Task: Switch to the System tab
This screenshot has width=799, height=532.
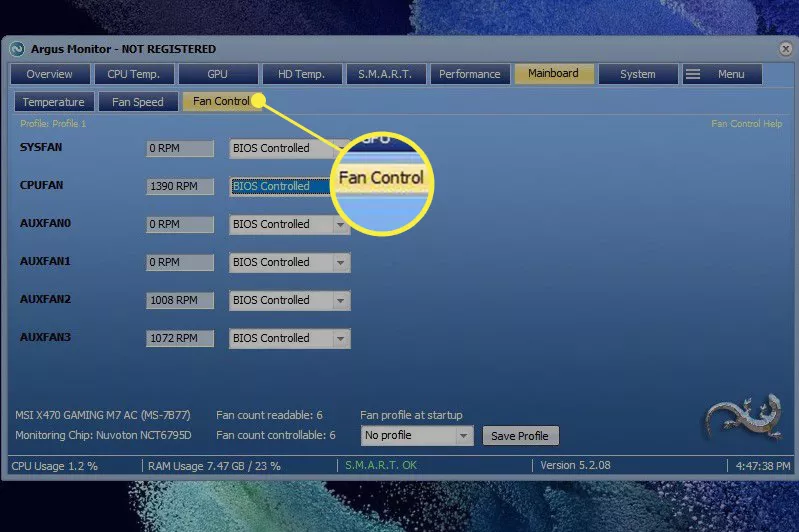Action: click(638, 74)
